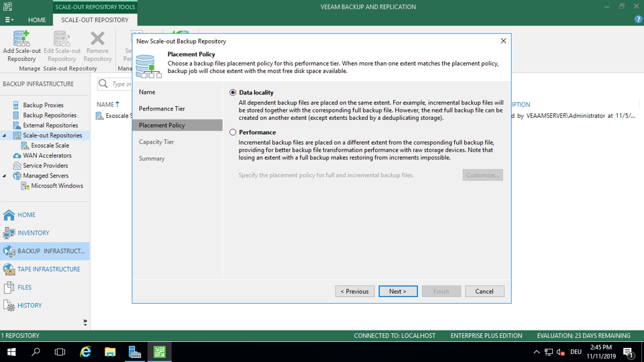Click the gear icon beside HISTORY
This screenshot has width=644, height=362.
(9, 306)
